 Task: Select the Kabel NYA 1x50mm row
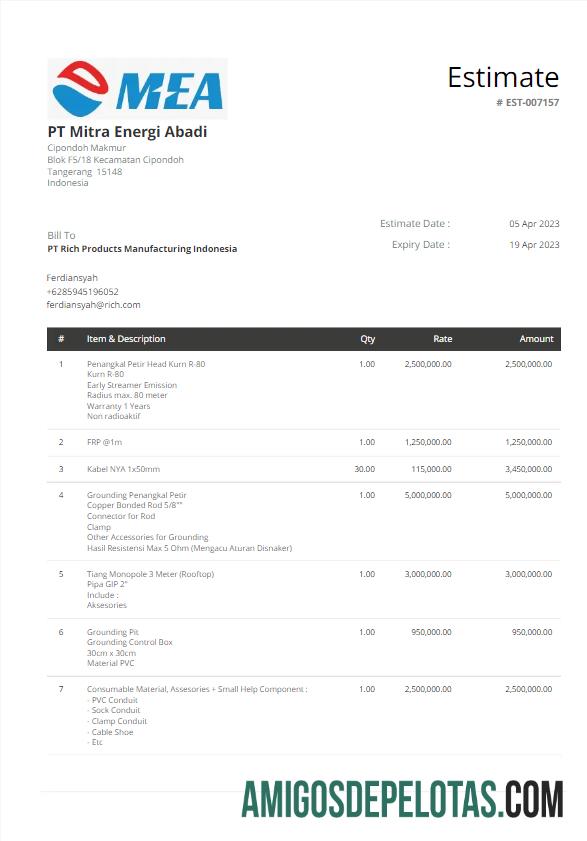[x=304, y=469]
